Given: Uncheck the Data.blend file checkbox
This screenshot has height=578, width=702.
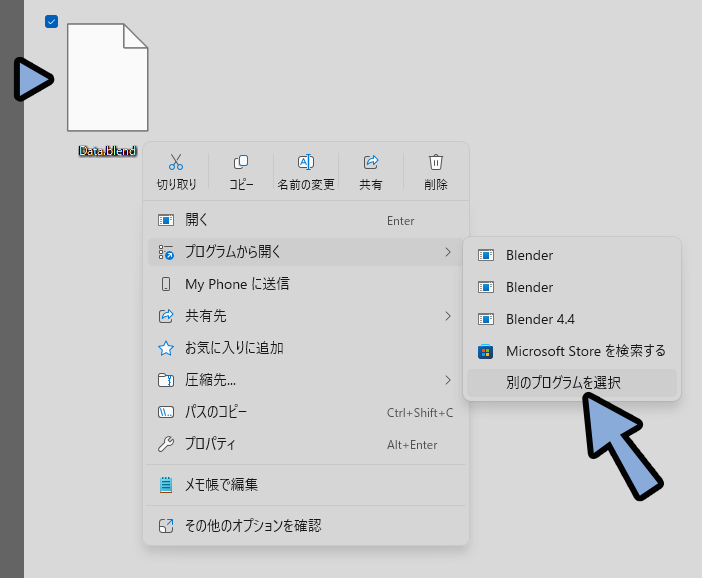Looking at the screenshot, I should click(x=52, y=22).
